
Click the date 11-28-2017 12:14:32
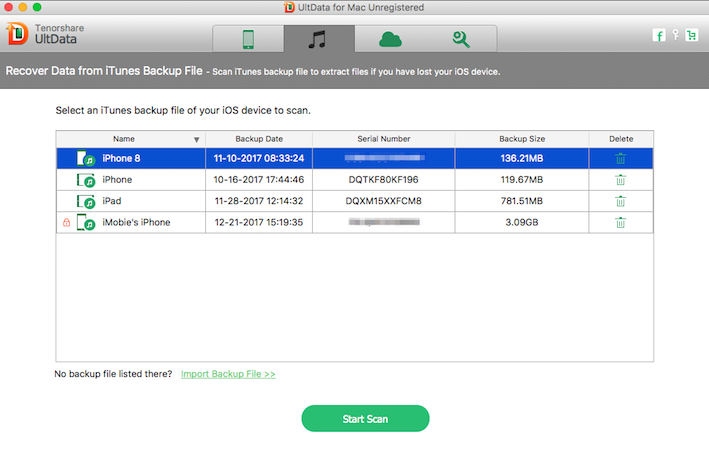(259, 201)
